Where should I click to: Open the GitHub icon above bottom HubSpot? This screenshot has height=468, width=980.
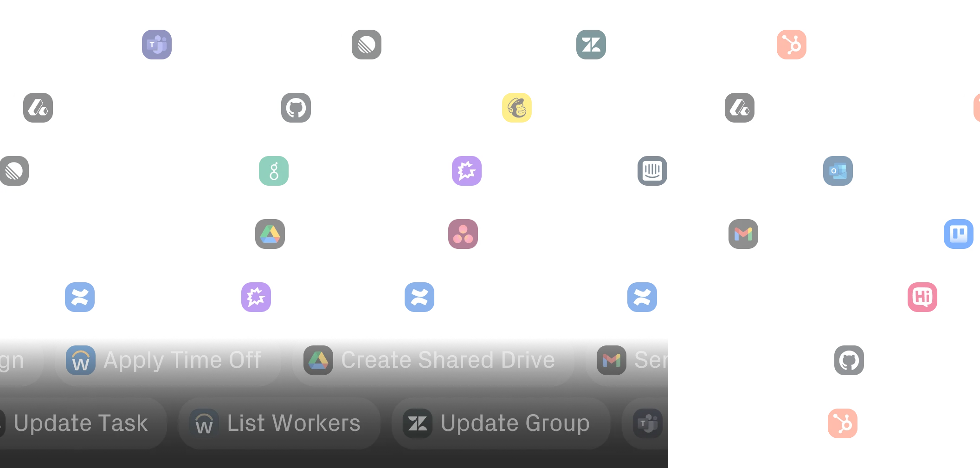pos(849,360)
